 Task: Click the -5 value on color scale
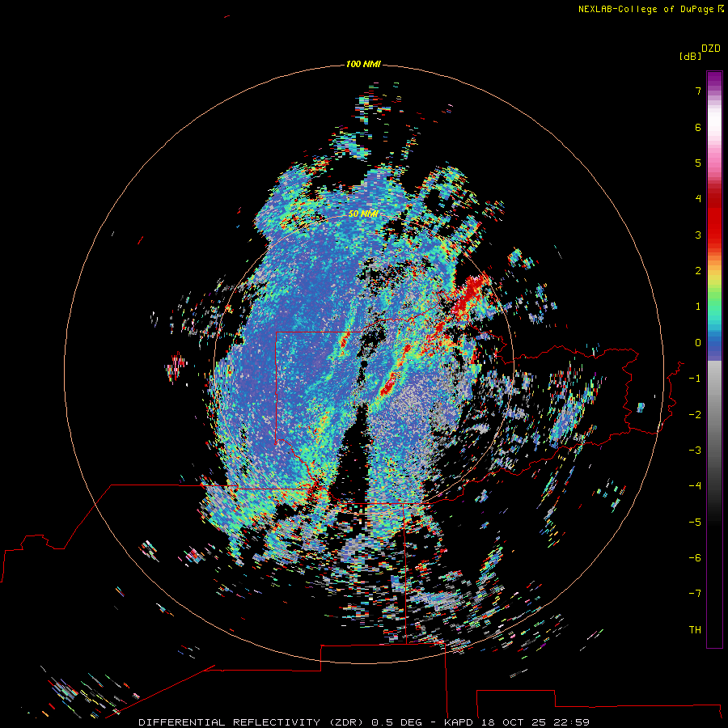coord(695,522)
